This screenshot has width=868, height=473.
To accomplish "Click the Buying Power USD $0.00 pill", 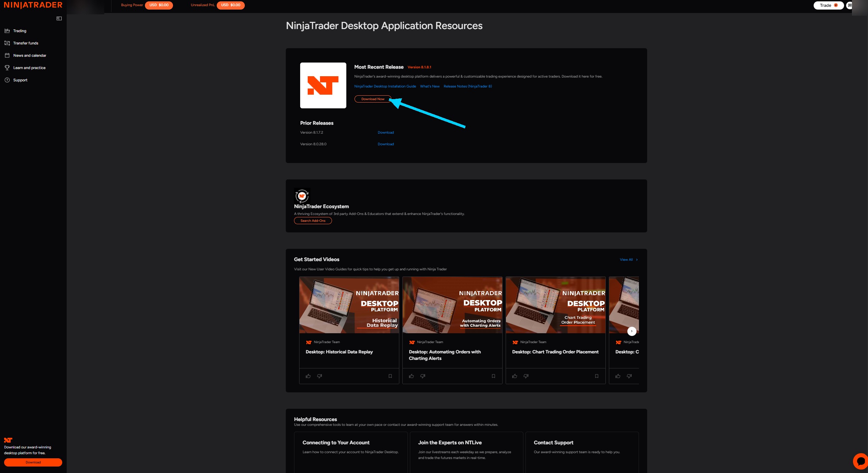I will [x=159, y=5].
